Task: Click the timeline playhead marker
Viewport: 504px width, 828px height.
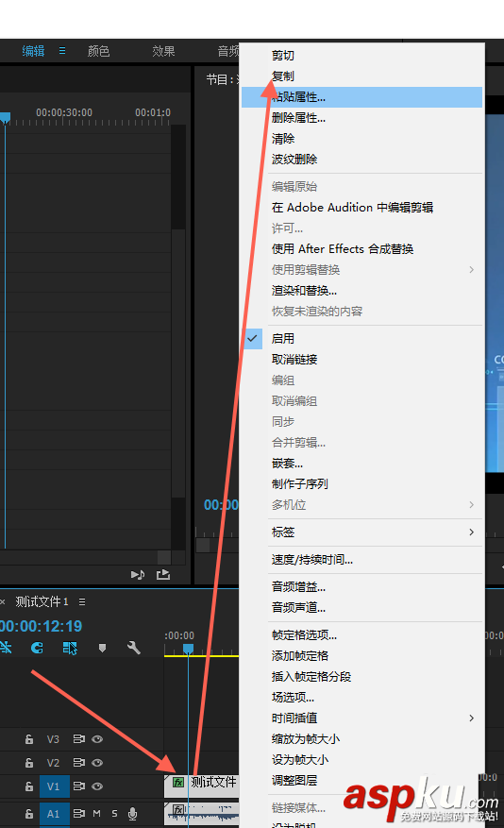Action: click(188, 649)
